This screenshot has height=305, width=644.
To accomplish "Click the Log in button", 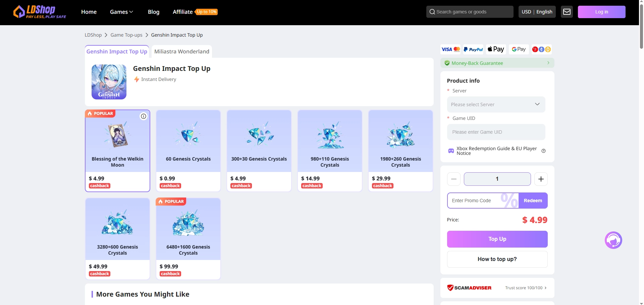I will click(x=602, y=12).
